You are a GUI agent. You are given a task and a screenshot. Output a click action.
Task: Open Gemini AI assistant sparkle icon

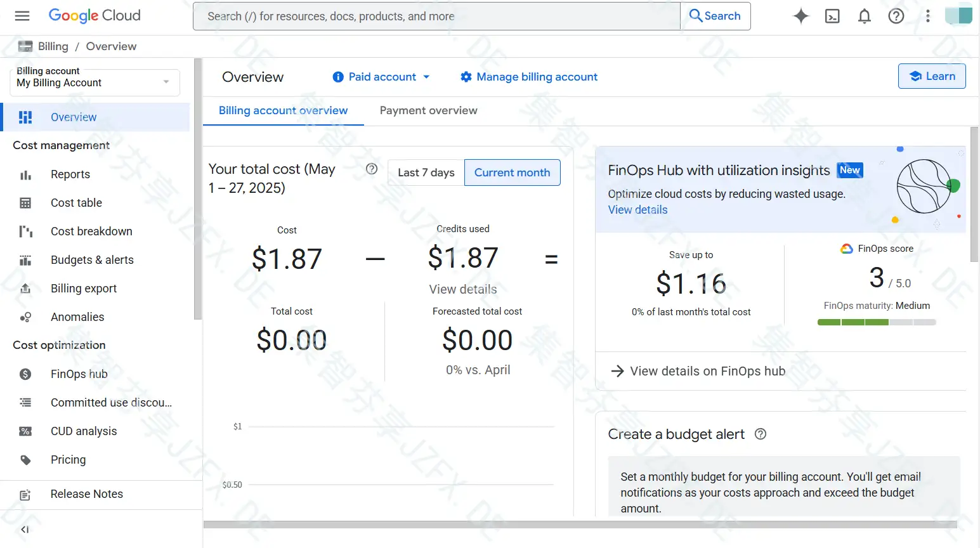[x=801, y=16]
